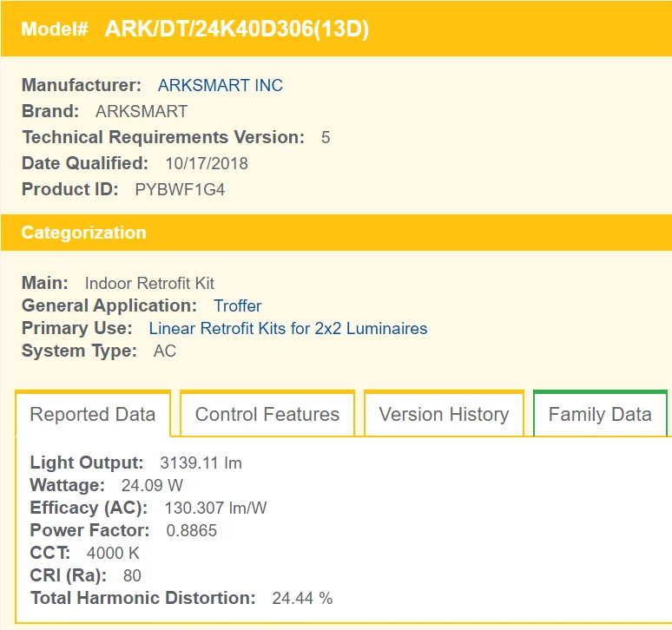The height and width of the screenshot is (630, 672).
Task: Open the Reported Data tab
Action: 93,414
